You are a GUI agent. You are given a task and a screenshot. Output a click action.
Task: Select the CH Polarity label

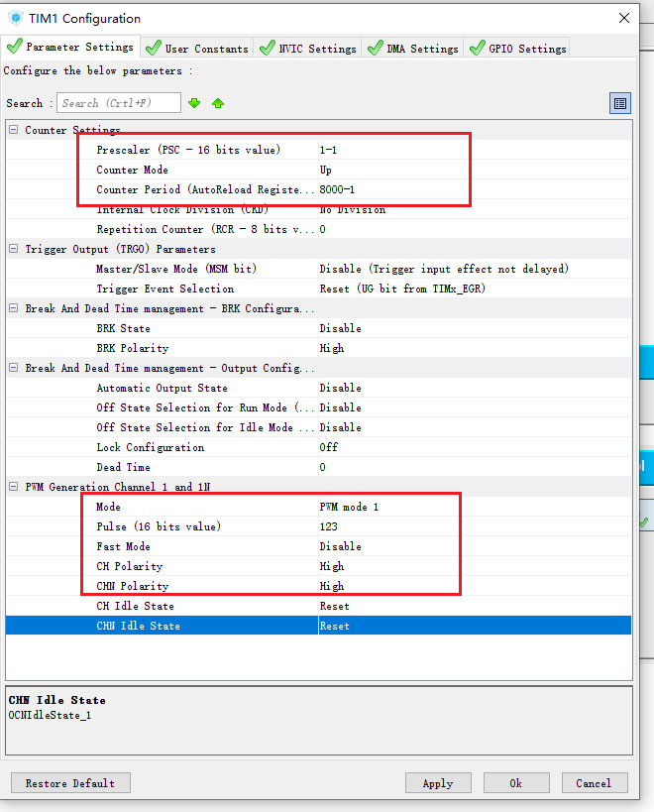pyautogui.click(x=130, y=566)
